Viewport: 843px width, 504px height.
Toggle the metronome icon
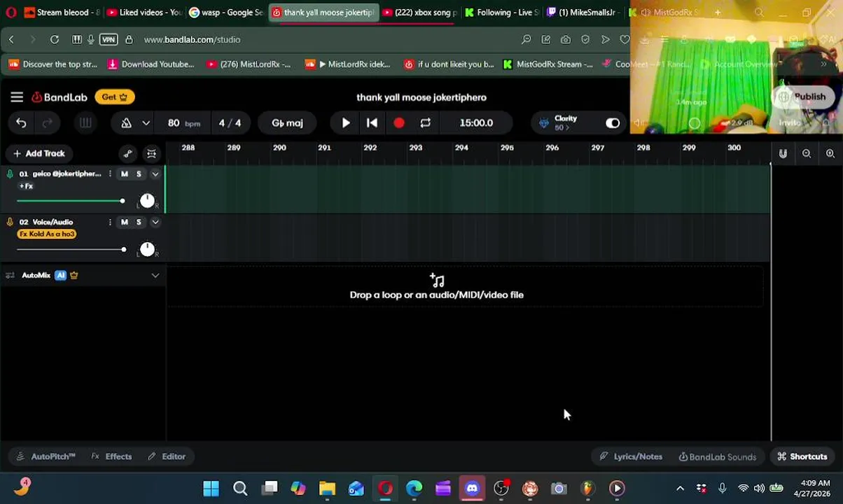(126, 123)
